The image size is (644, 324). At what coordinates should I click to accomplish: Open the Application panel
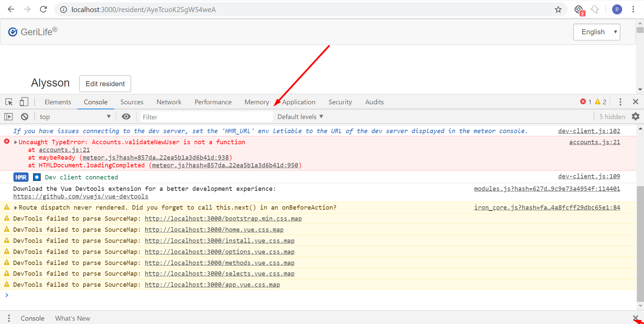click(x=299, y=102)
